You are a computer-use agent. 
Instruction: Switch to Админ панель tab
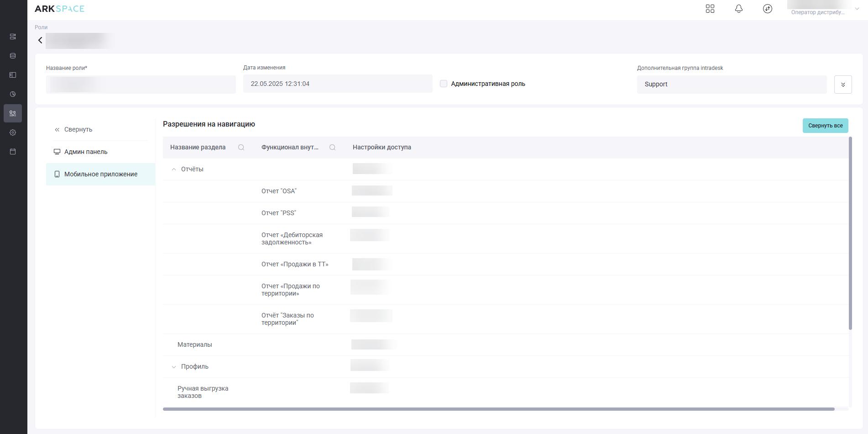[86, 152]
